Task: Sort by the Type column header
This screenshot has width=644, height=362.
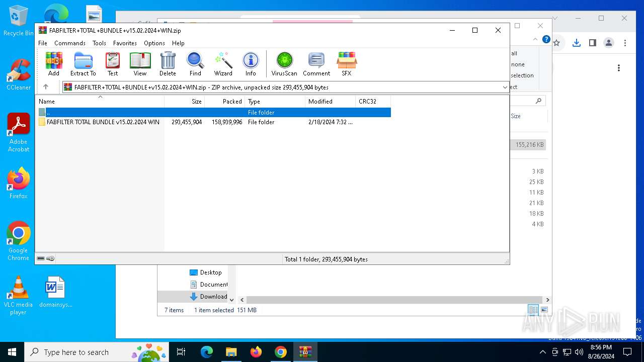Action: (x=275, y=101)
